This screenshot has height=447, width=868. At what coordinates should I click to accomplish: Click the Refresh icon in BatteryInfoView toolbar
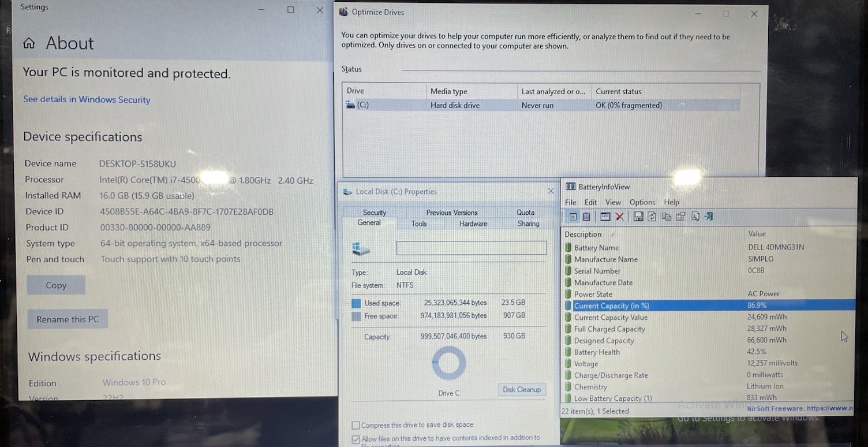tap(652, 217)
